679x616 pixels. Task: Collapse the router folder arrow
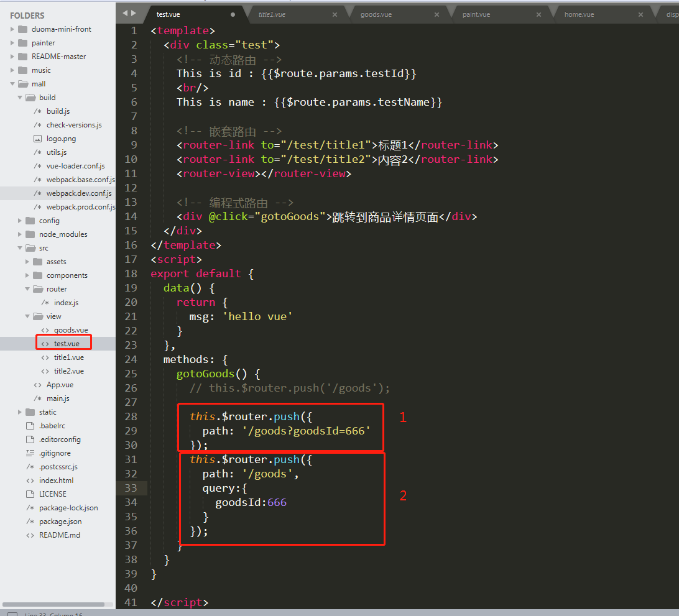(x=27, y=289)
